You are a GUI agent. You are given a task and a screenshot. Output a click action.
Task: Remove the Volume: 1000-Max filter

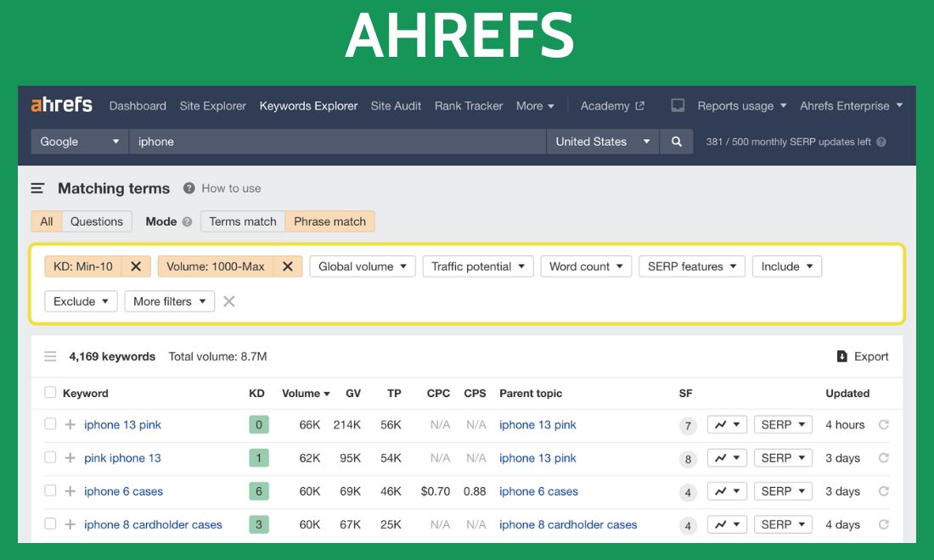coord(287,266)
